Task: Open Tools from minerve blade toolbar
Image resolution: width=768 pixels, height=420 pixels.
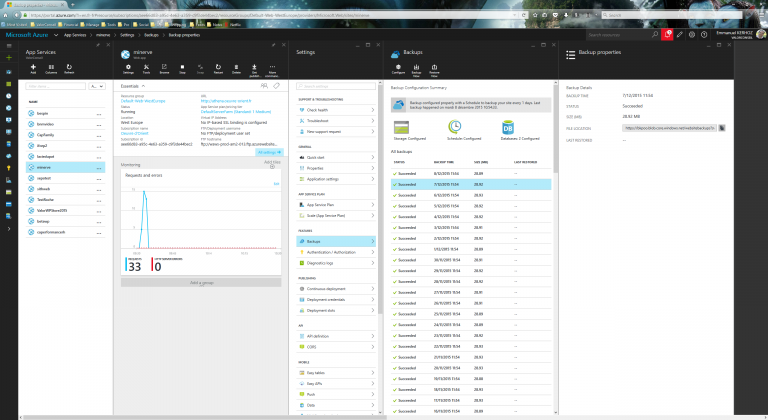Action: [x=146, y=69]
